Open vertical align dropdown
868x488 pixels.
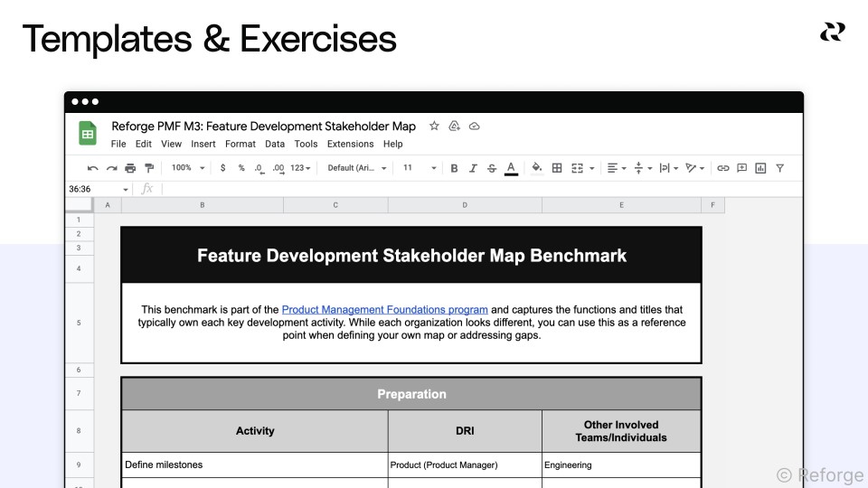click(x=642, y=168)
